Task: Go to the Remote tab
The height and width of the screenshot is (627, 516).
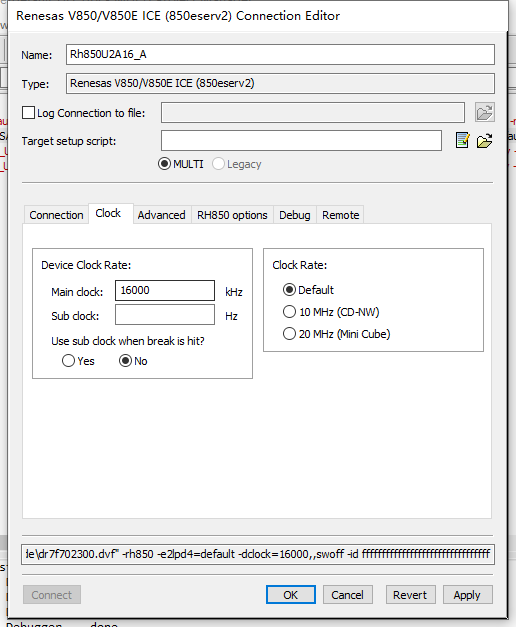Action: pyautogui.click(x=341, y=215)
